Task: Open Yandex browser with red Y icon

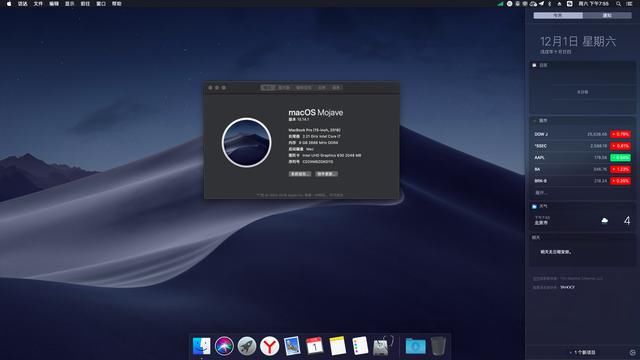Action: coord(269,346)
